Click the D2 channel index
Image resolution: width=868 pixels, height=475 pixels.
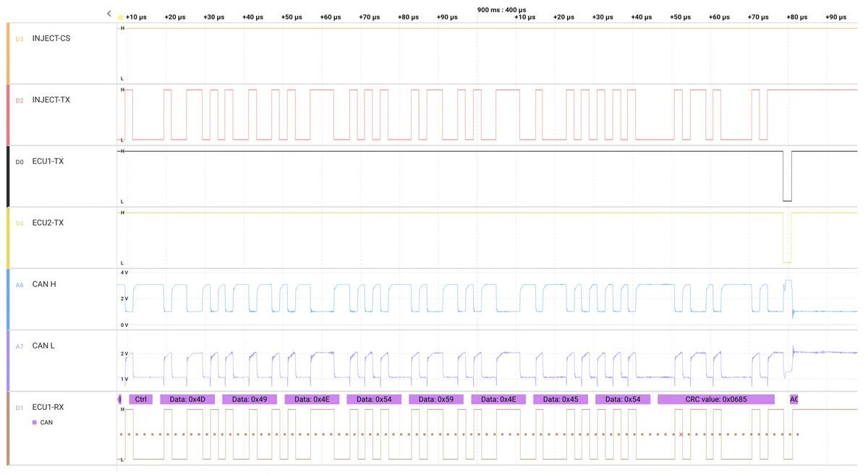click(x=20, y=100)
